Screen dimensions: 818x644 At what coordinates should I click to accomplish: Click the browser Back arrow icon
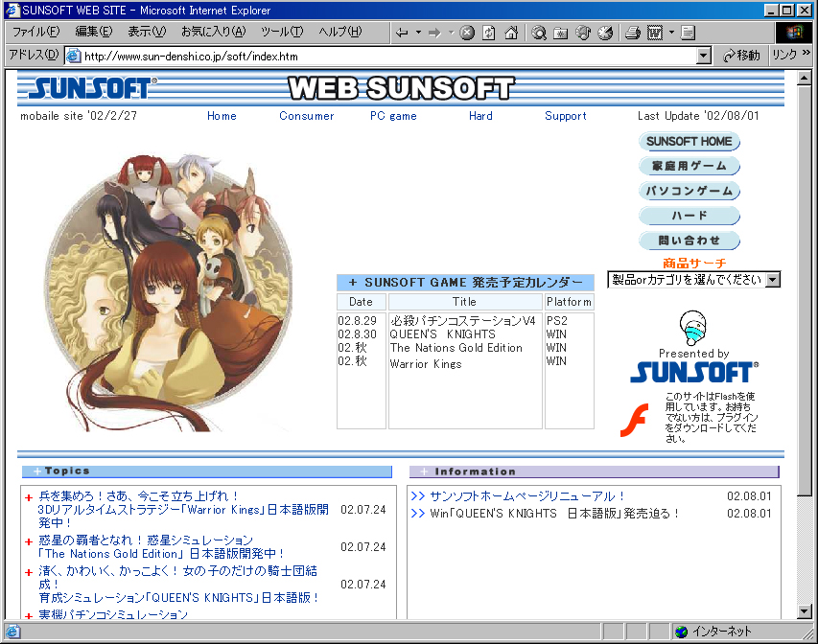click(x=402, y=33)
